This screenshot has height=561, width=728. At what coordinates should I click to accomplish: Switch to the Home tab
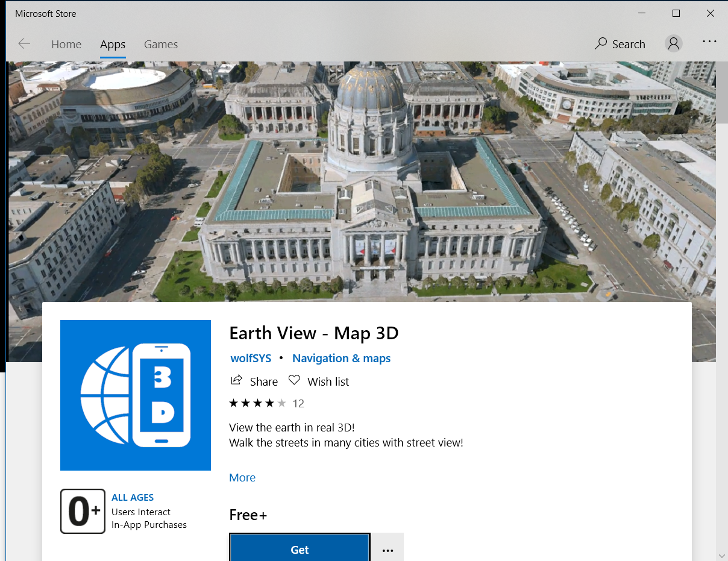coord(66,45)
